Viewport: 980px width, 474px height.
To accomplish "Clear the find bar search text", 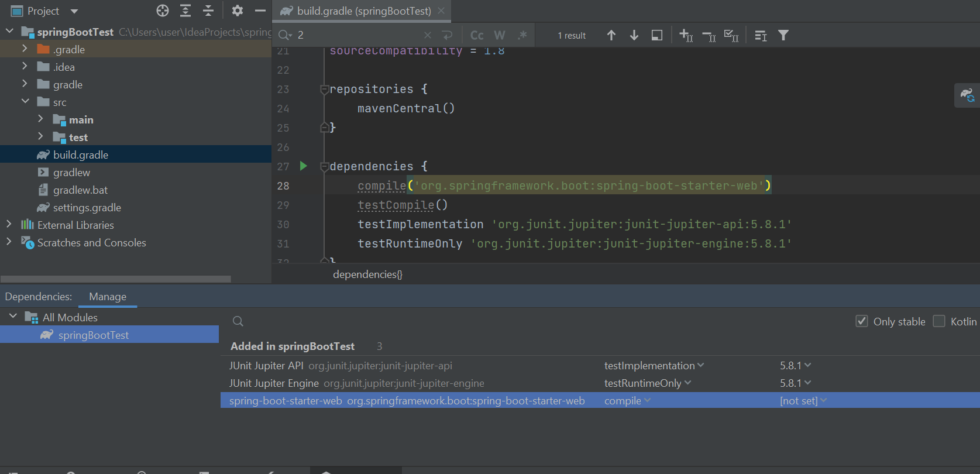I will tap(428, 35).
